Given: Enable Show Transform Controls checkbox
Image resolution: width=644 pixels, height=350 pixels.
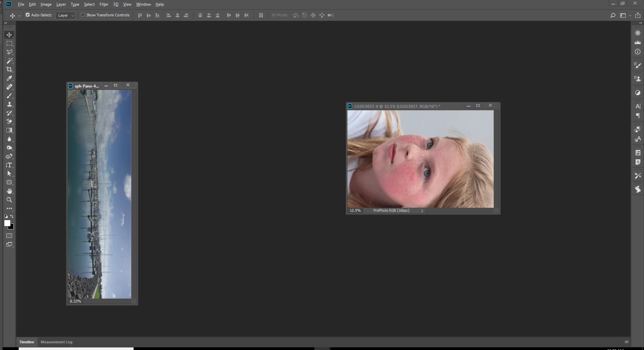Looking at the screenshot, I should [x=83, y=15].
